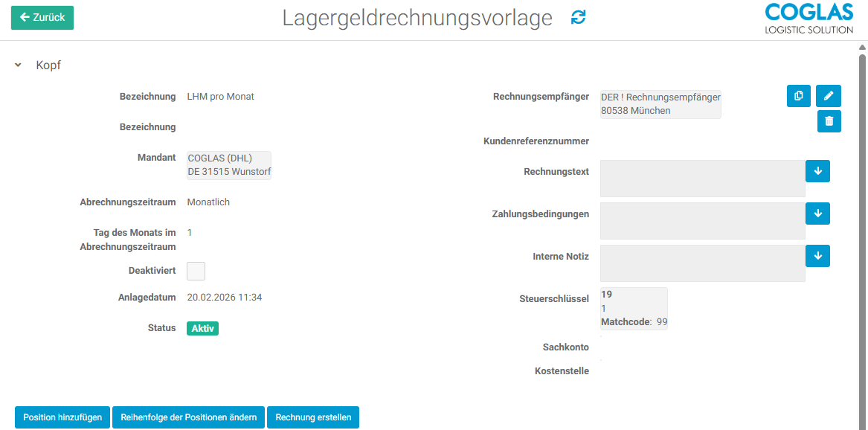
Task: Click the Position hinzufügen button
Action: [62, 417]
